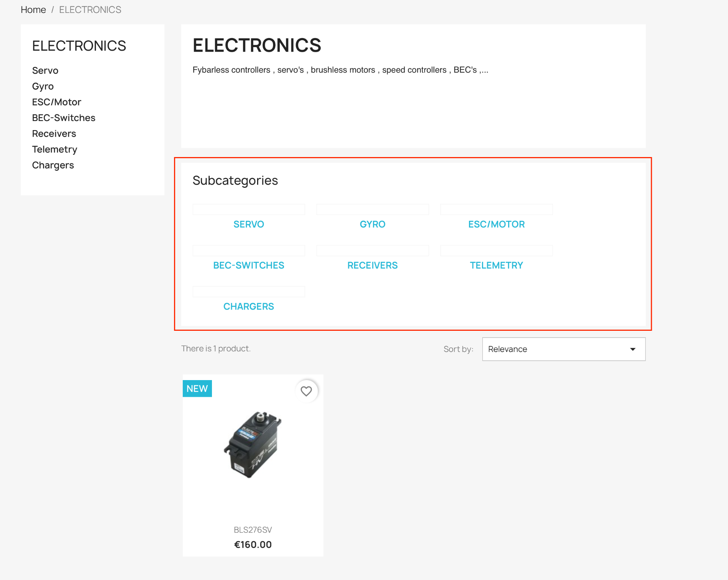This screenshot has height=580, width=728.
Task: Open the RECEIVERS subcategory
Action: click(372, 265)
